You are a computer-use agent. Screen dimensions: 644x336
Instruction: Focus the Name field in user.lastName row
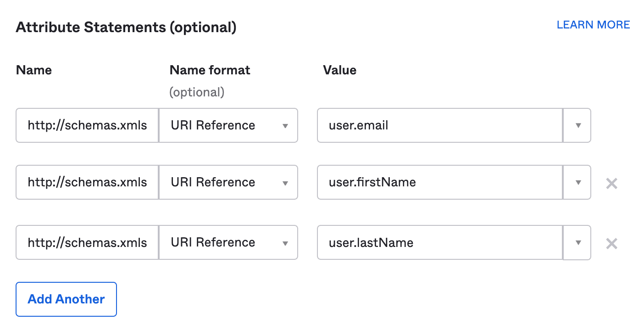pos(87,242)
